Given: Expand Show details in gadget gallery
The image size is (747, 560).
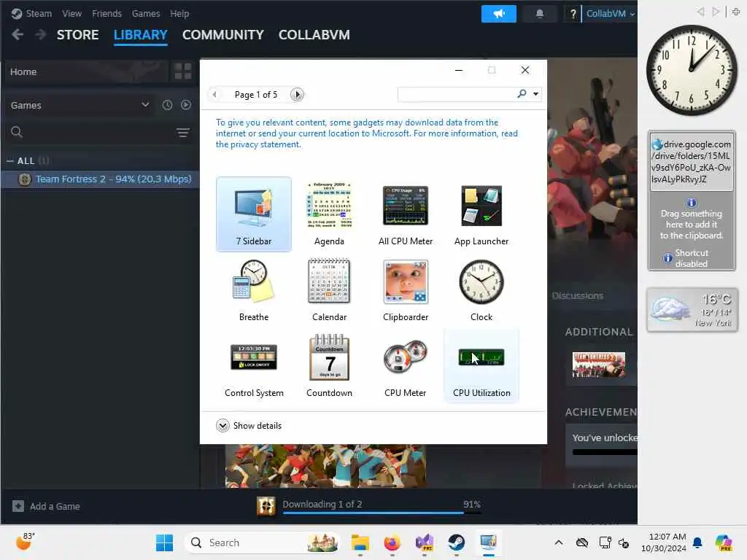Looking at the screenshot, I should coord(249,425).
